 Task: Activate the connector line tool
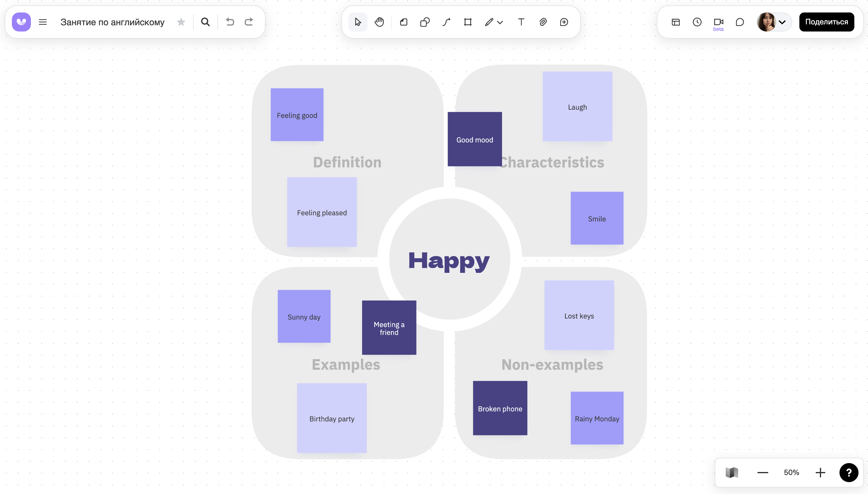(446, 22)
